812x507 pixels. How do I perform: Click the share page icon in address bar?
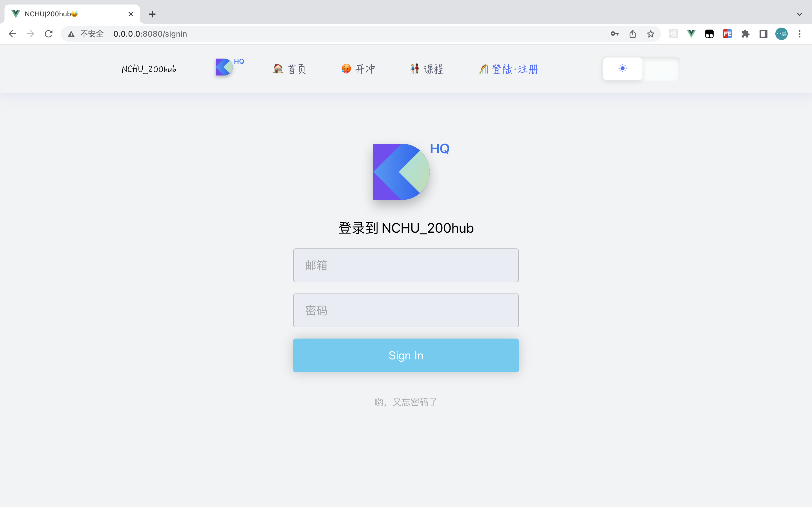632,34
